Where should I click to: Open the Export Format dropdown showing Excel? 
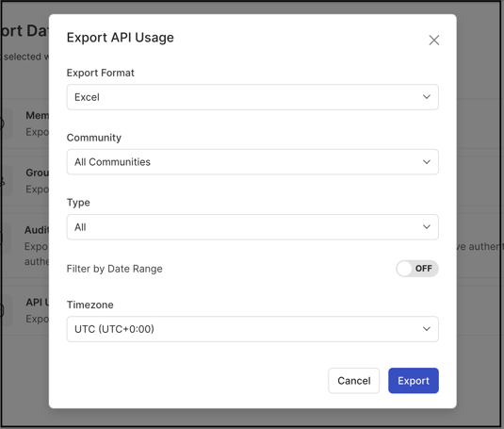[252, 97]
